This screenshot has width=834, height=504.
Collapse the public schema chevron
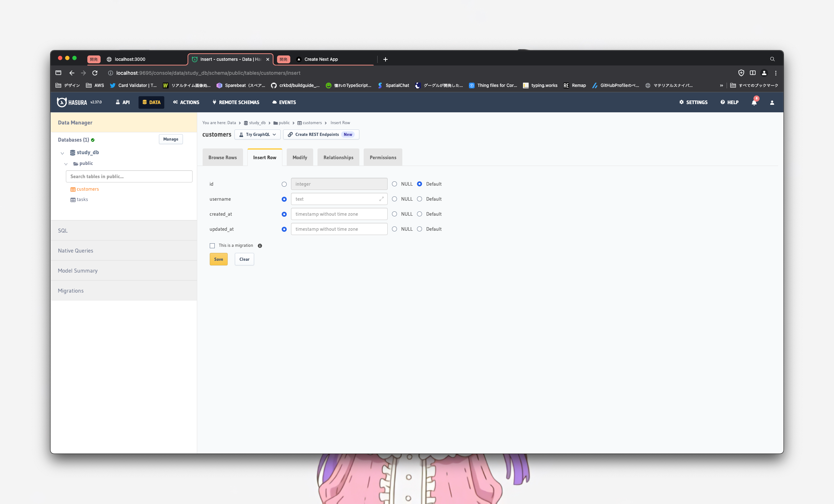tap(66, 164)
